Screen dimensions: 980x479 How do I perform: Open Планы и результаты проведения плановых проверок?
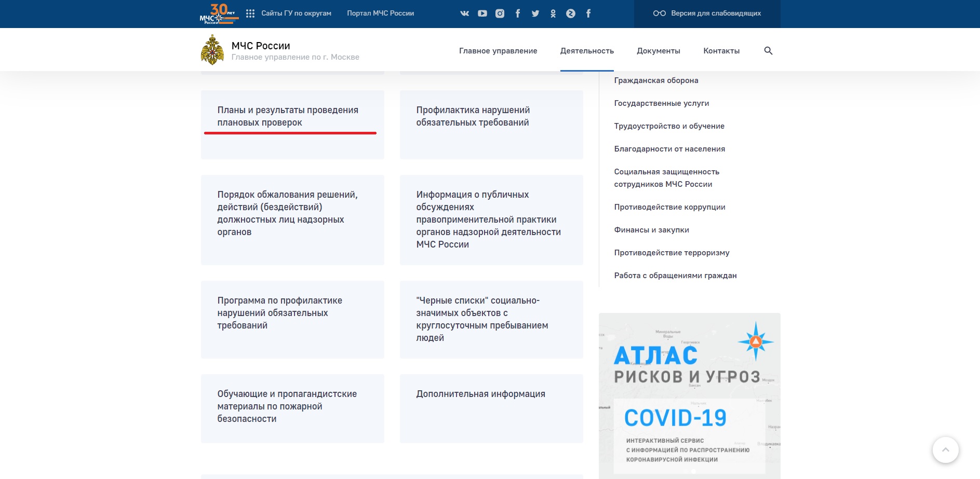click(x=292, y=125)
